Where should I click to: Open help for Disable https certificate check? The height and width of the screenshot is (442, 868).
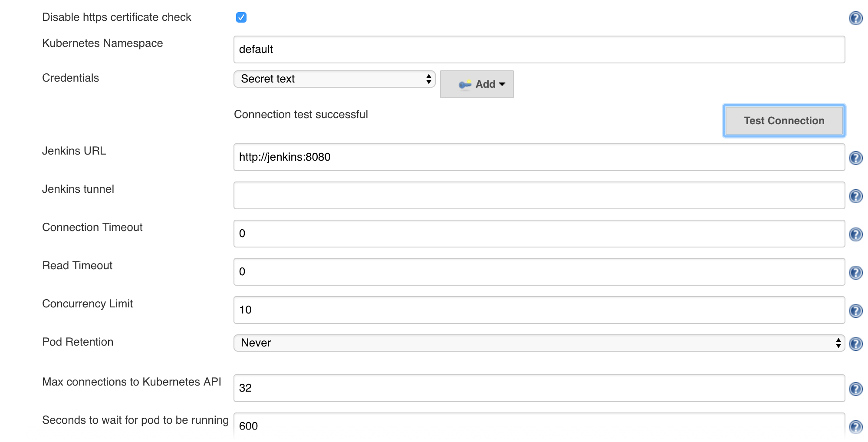[x=855, y=18]
